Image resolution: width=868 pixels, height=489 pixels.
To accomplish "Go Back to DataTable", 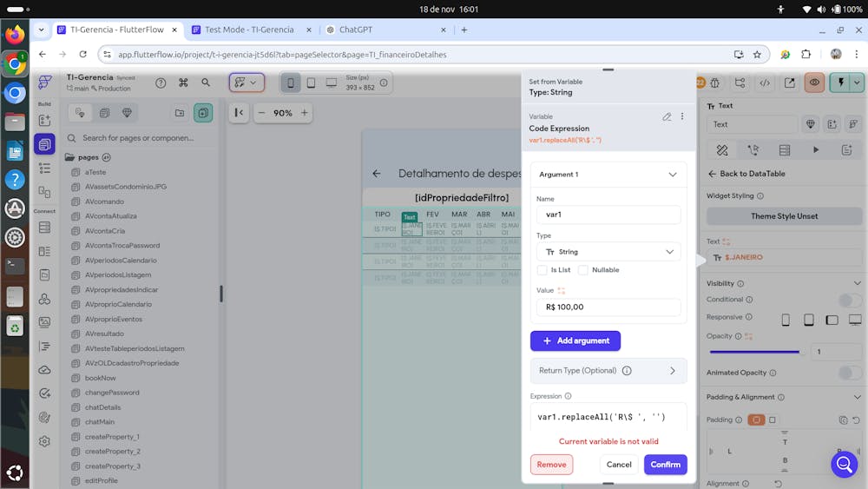I will [x=746, y=174].
